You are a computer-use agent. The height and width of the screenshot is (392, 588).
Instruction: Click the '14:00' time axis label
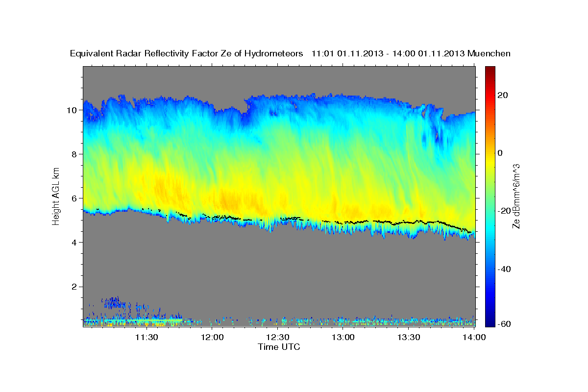click(475, 337)
